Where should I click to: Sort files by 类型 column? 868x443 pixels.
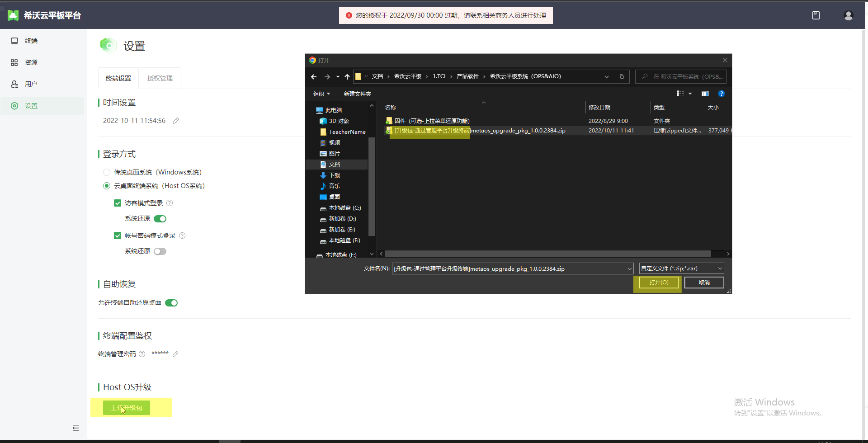(677, 108)
